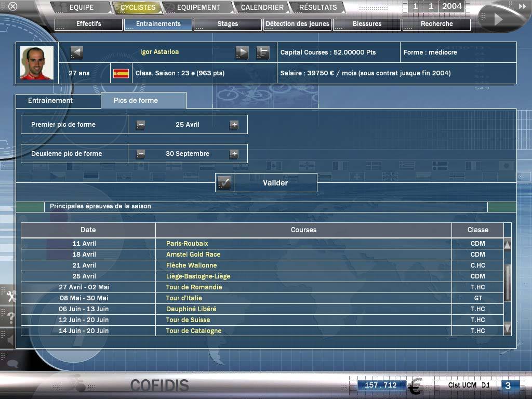Viewport: 532px width, 399px height.
Task: Decrease the Deuxieme pic de forme date
Action: (140, 154)
